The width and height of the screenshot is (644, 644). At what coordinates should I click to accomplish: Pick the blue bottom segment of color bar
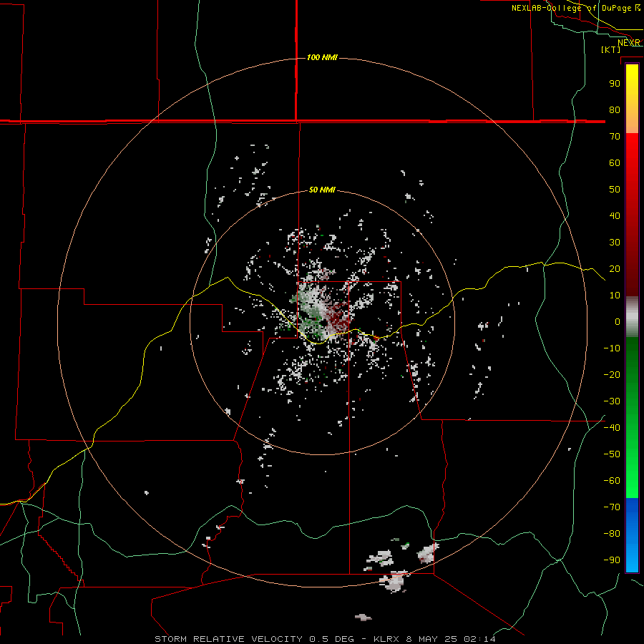(632, 535)
